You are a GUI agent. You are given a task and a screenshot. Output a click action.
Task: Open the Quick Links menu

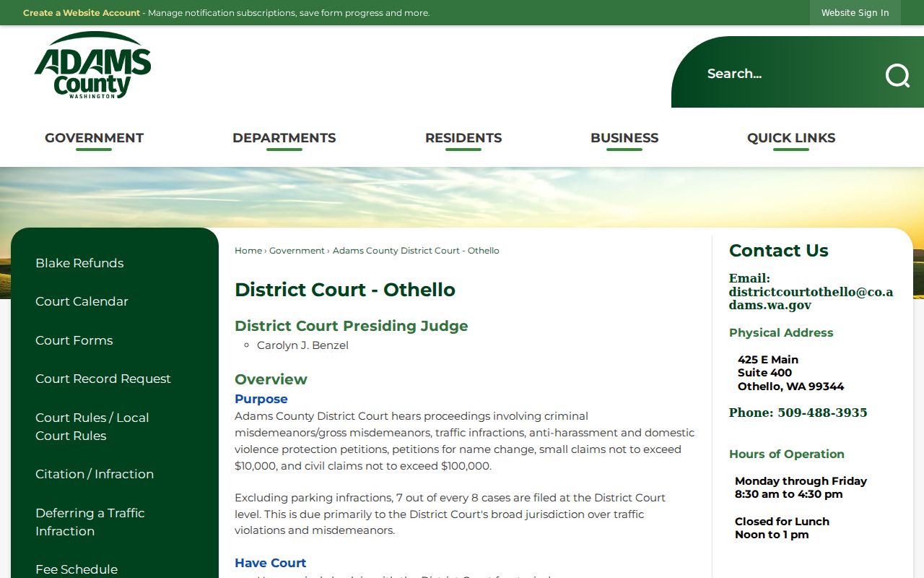(791, 138)
